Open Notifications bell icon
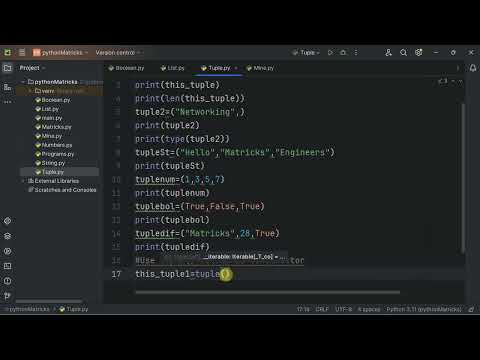This screenshot has height=360, width=480. (x=473, y=68)
